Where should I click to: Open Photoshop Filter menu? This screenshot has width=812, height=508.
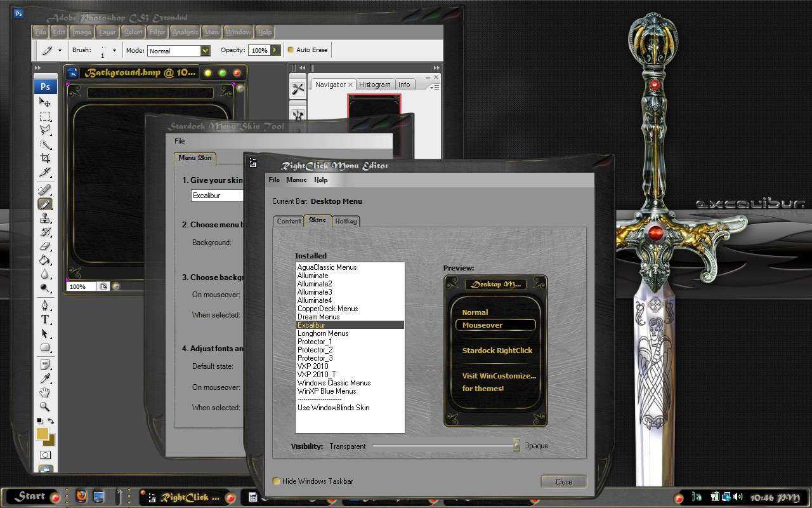click(157, 32)
